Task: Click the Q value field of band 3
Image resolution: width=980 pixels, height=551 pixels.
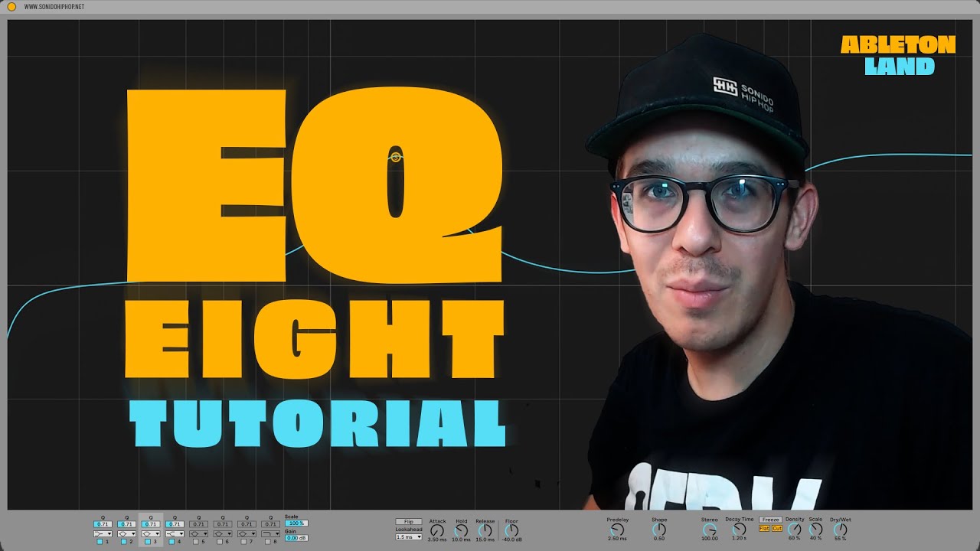Action: pyautogui.click(x=151, y=524)
